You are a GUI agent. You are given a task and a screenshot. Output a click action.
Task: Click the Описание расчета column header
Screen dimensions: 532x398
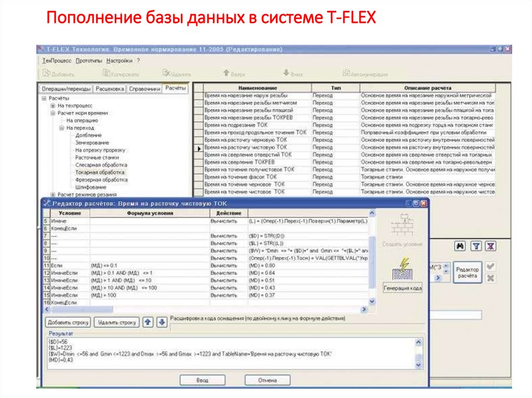tap(428, 88)
